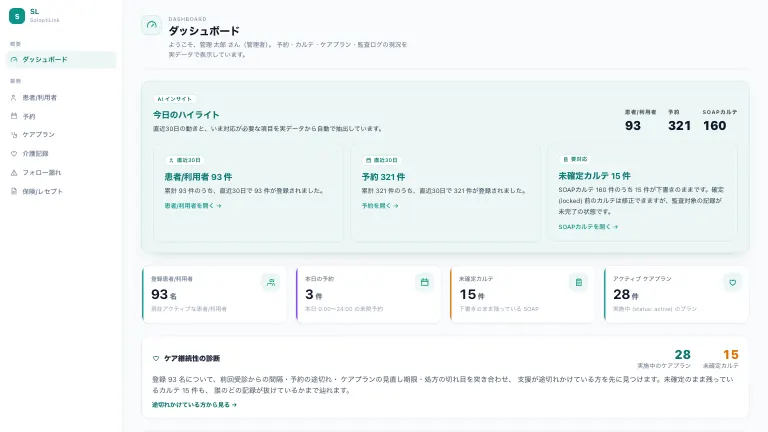
Task: Click the ダッシュボード page title
Action: tap(204, 31)
